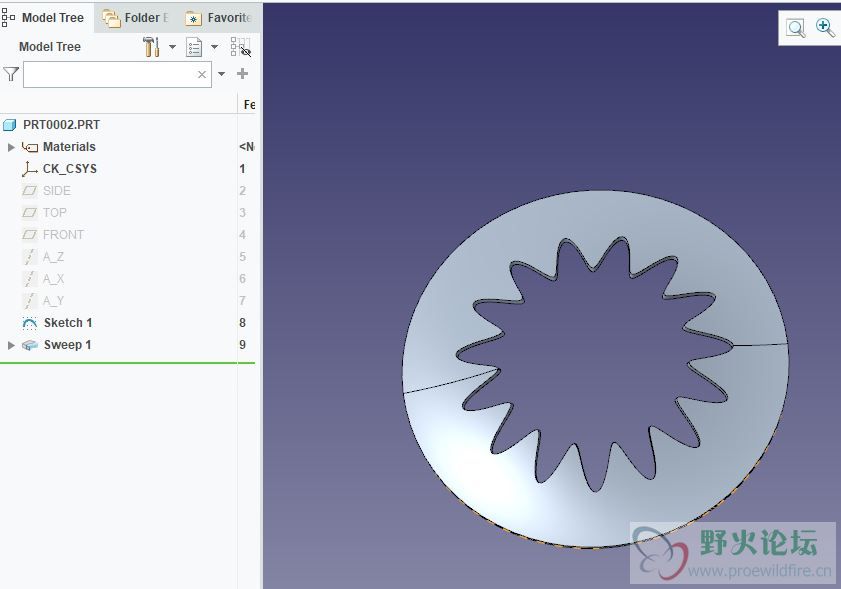Click the Sweep 1 feature icon
This screenshot has width=841, height=589.
pyautogui.click(x=29, y=345)
